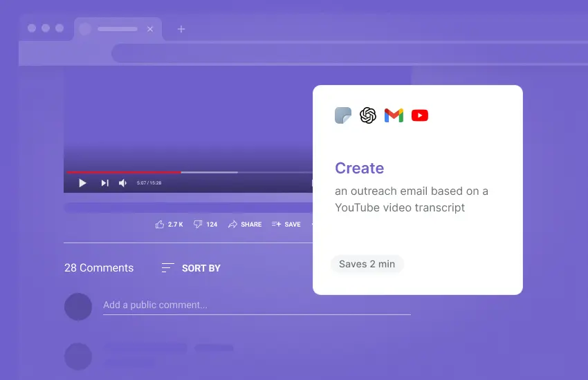Click the 28 Comments text
This screenshot has width=588, height=380.
99,267
